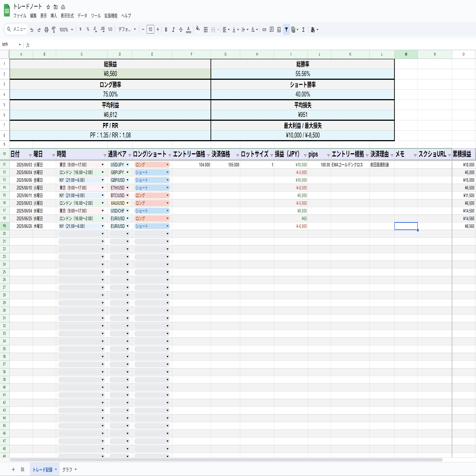476x476 pixels.
Task: Click the filter icon on the 損益（JPY） header
Action: click(x=305, y=155)
